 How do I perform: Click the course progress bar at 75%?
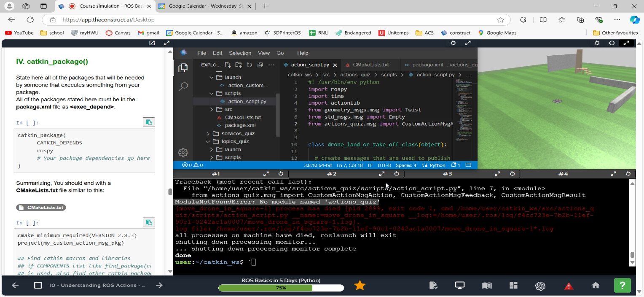point(281,288)
